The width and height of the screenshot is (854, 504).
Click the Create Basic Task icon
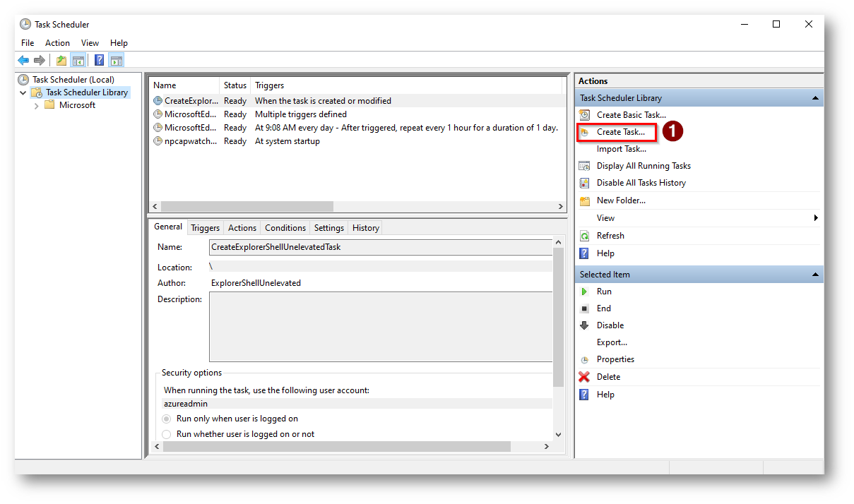(x=584, y=115)
